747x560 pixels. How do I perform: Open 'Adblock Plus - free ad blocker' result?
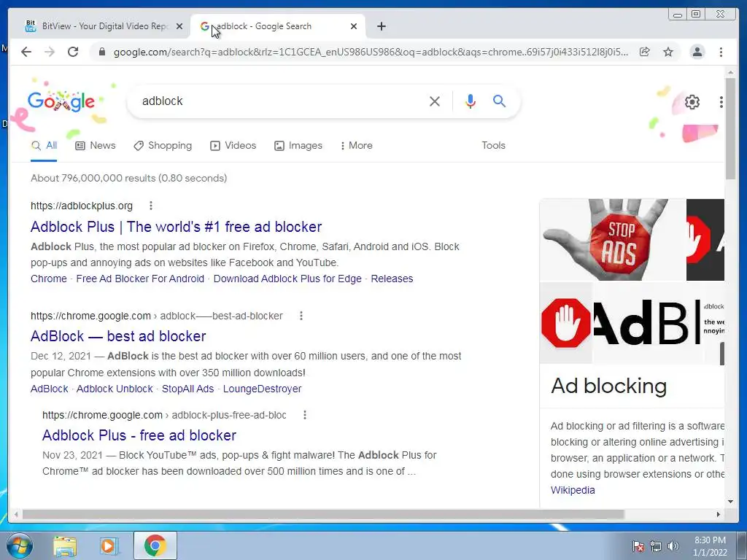pos(139,435)
